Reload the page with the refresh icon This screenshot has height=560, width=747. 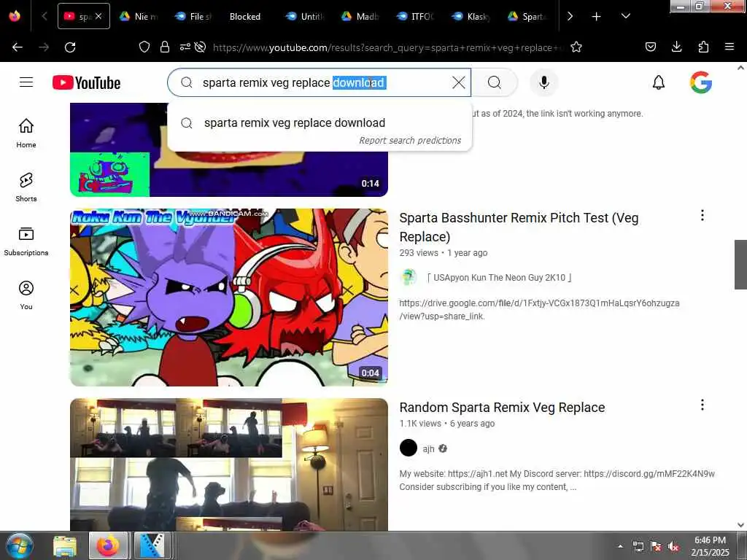click(70, 47)
